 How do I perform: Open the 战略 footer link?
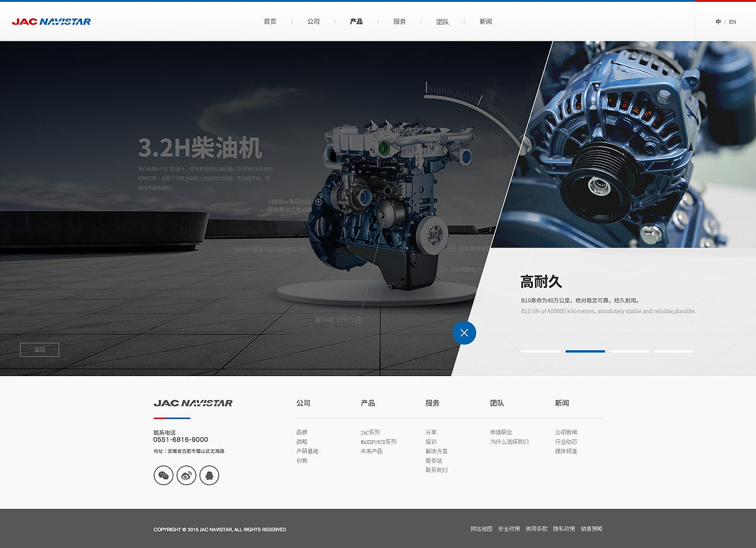[302, 442]
